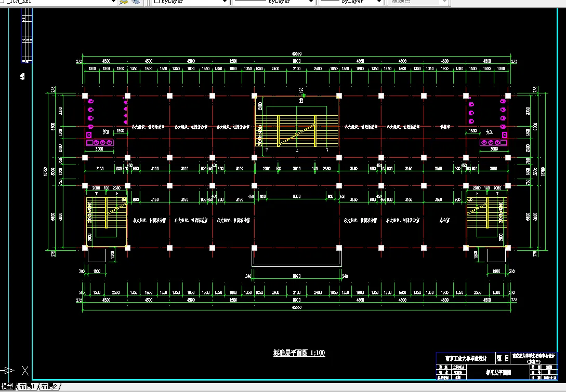Select the left overall height dimension 18750
The height and width of the screenshot is (392, 566).
[46, 171]
